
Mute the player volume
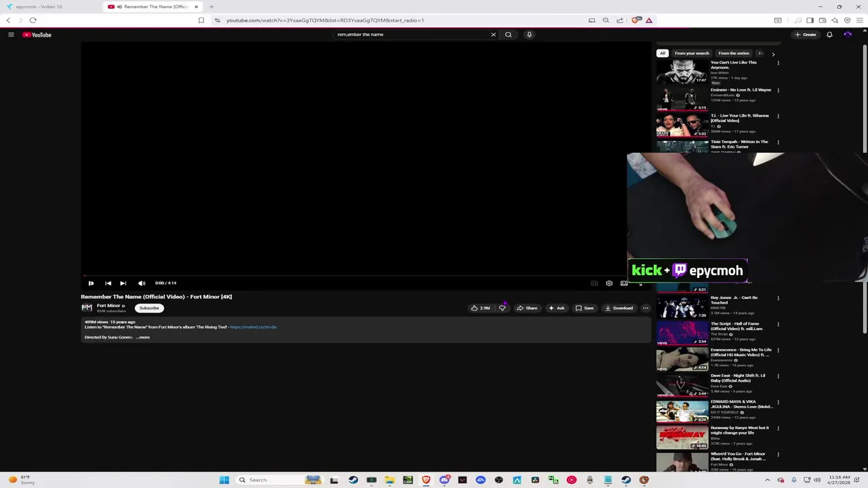coord(142,283)
